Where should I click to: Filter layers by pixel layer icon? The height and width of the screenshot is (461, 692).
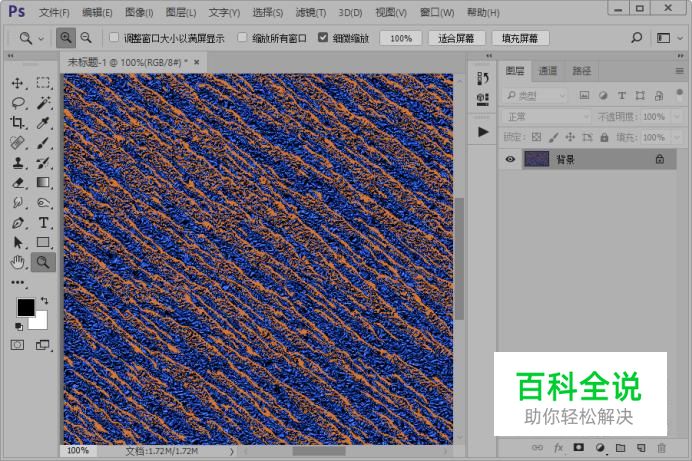point(584,95)
